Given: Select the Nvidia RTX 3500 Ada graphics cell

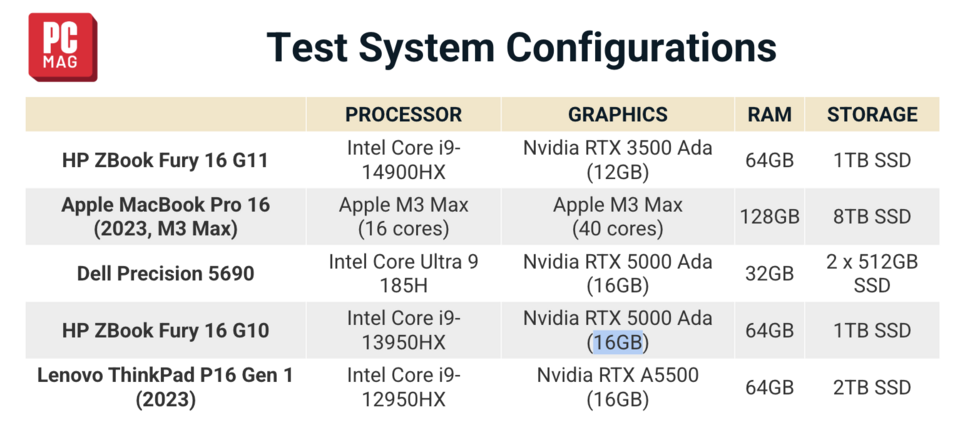Looking at the screenshot, I should [x=617, y=160].
